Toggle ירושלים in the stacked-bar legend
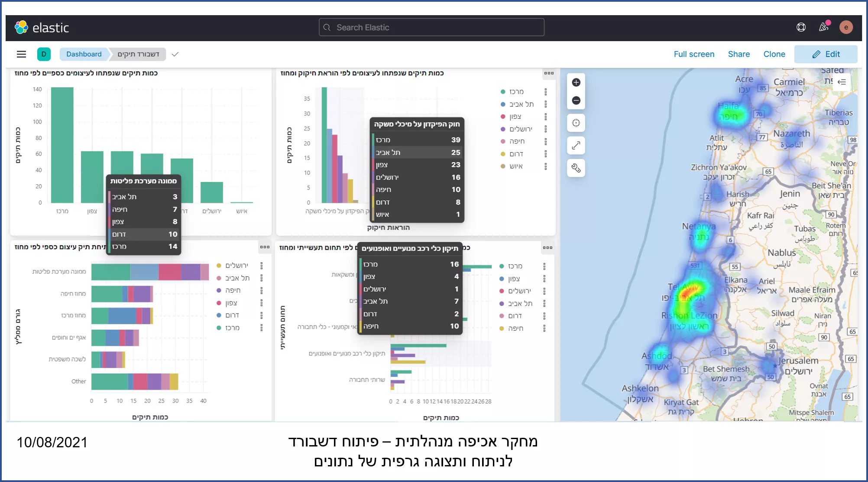Image resolution: width=868 pixels, height=482 pixels. pos(236,266)
